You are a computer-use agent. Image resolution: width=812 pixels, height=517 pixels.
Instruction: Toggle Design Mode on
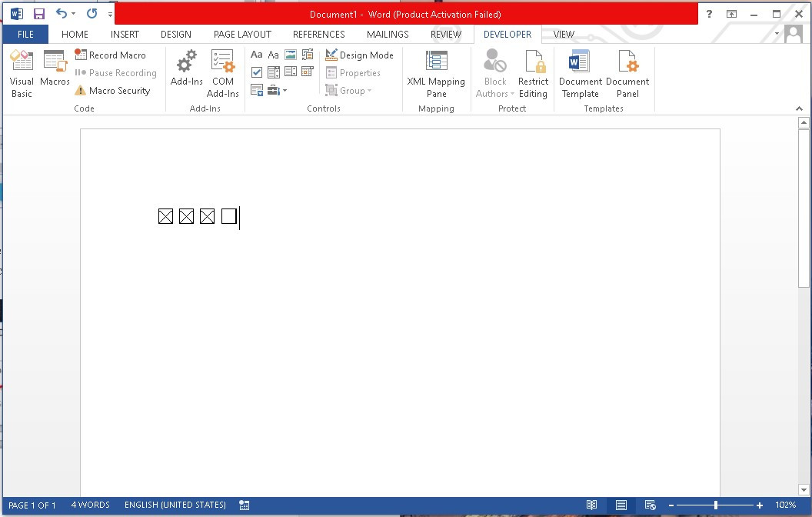point(359,55)
